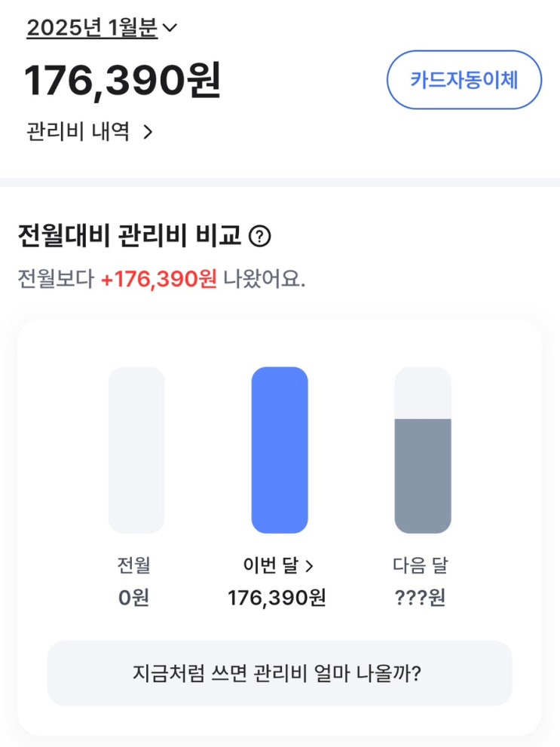Click the question mark help icon
The height and width of the screenshot is (747, 560).
pyautogui.click(x=259, y=237)
